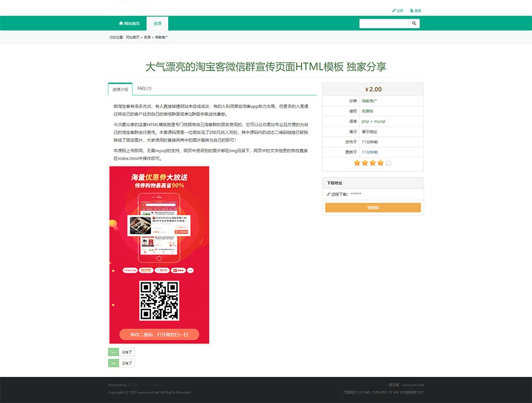Screen dimensions: 532x403
Task: Click the green << previous arrow
Action: tap(114, 363)
